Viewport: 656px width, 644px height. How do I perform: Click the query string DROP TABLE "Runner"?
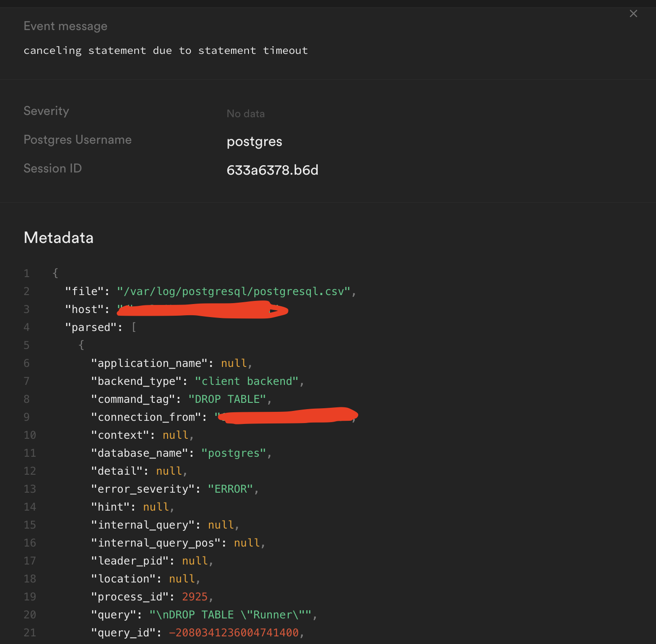coord(230,615)
